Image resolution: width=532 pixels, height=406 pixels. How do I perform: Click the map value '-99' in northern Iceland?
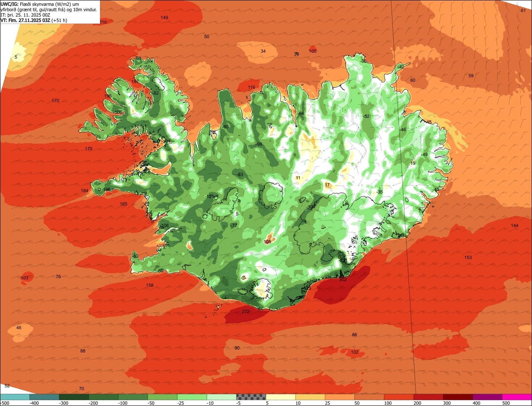(259, 144)
